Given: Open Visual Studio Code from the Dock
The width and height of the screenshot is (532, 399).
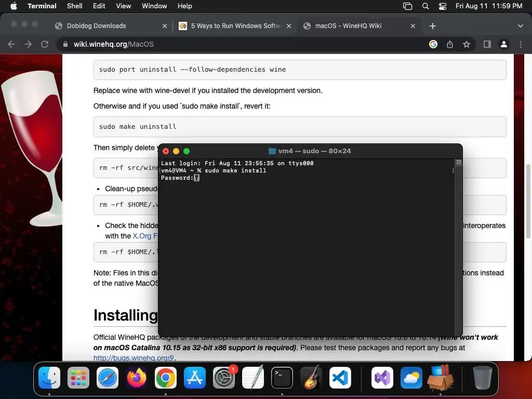Looking at the screenshot, I should point(340,378).
